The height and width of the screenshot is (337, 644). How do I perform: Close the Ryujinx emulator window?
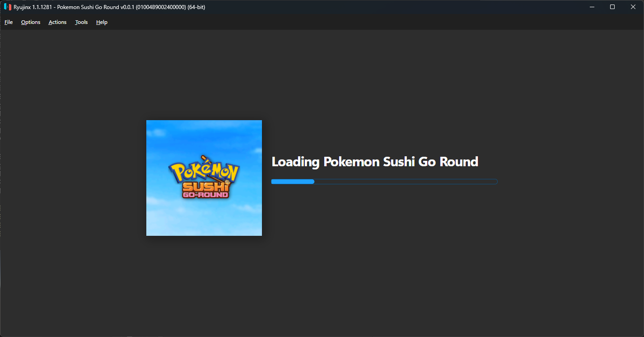pos(633,7)
